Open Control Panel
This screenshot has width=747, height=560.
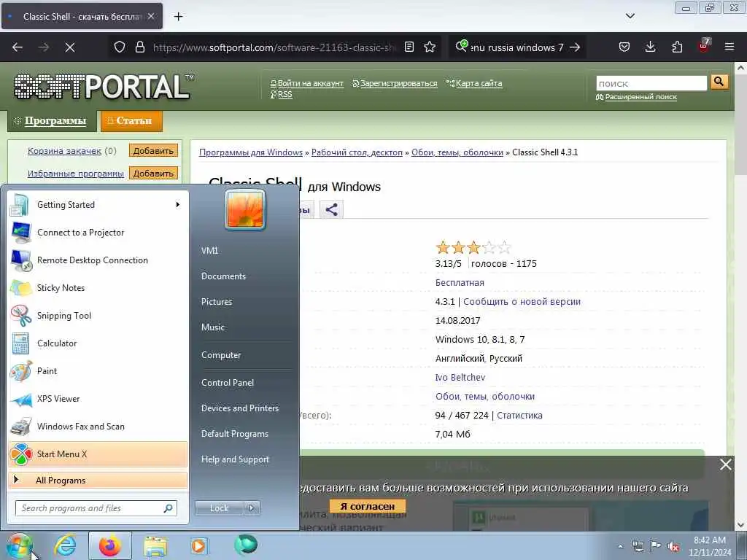click(228, 382)
